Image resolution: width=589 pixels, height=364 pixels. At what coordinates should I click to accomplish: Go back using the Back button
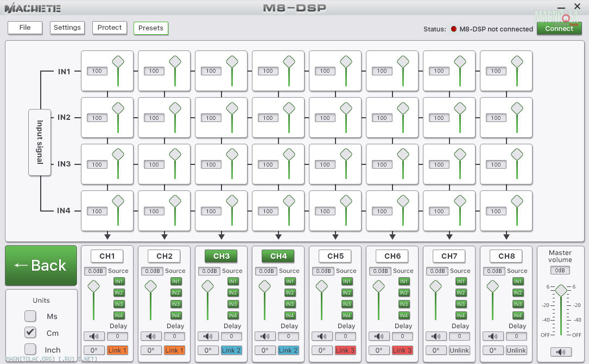tap(41, 266)
